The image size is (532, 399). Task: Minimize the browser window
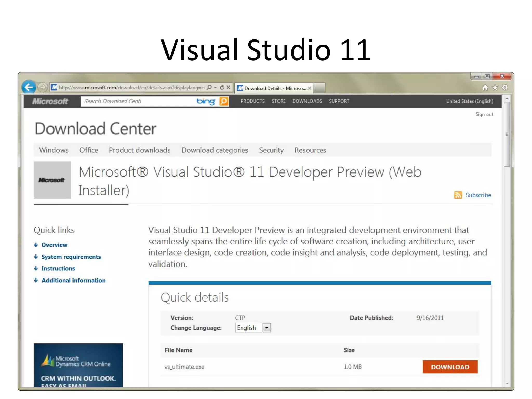[476, 76]
